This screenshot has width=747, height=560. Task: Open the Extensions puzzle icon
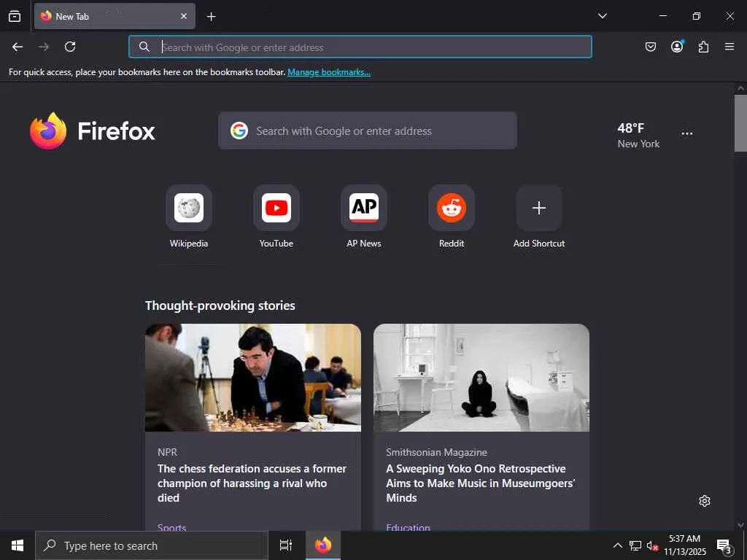coord(703,47)
